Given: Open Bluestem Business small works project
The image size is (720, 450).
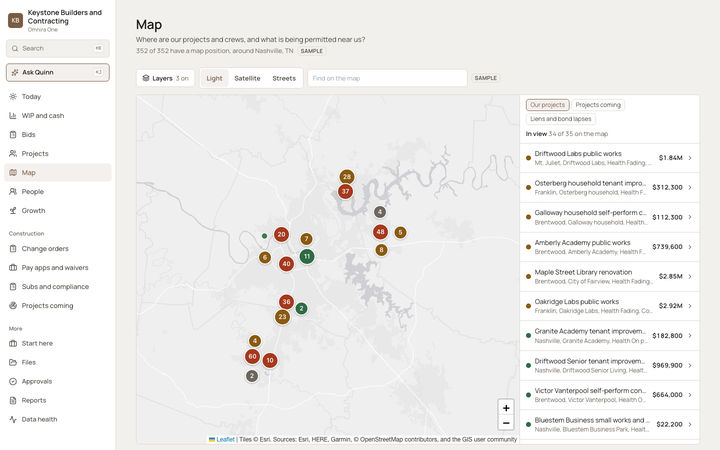Looking at the screenshot, I should point(609,424).
